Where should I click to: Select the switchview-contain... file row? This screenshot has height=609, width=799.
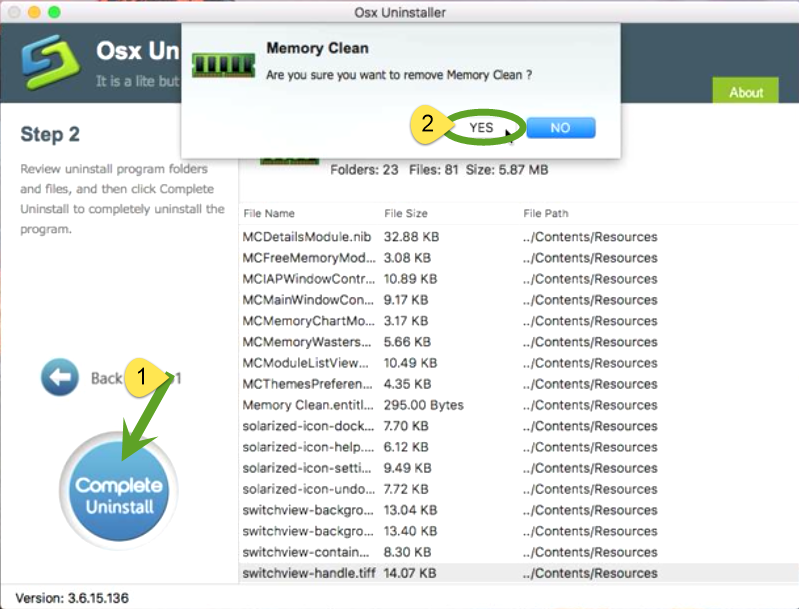[x=519, y=552]
